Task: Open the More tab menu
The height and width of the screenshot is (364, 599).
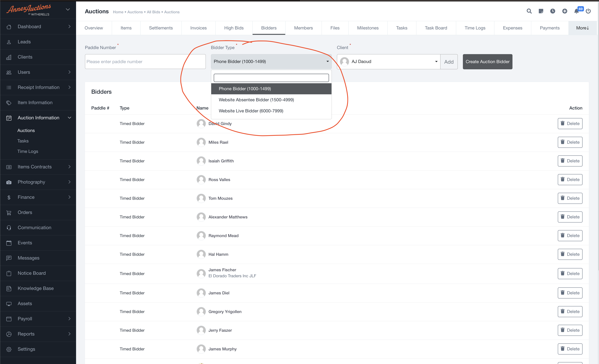Action: click(x=582, y=28)
